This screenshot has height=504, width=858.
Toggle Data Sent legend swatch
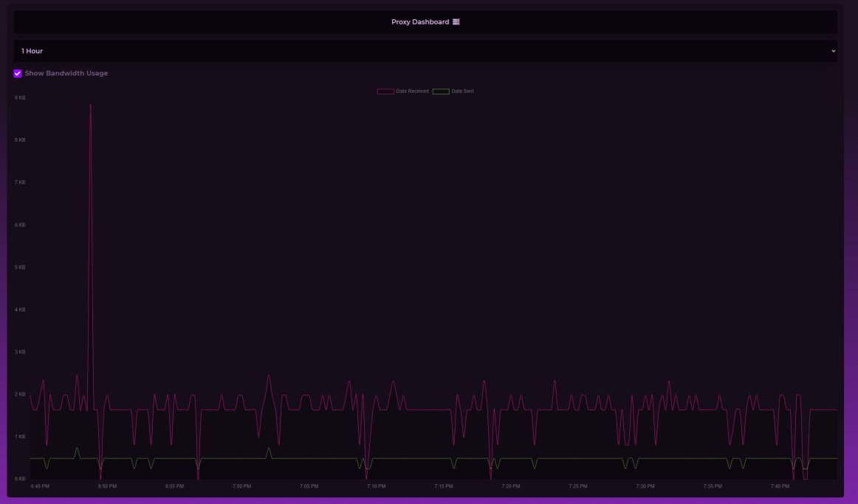point(441,92)
